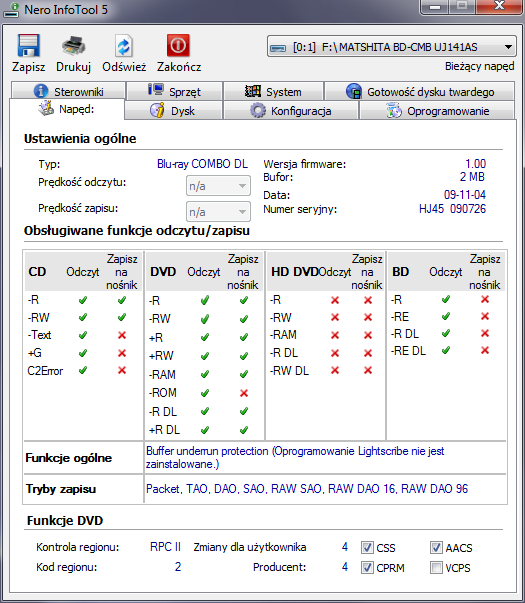Click the BD column header
The width and height of the screenshot is (525, 603).
(400, 272)
